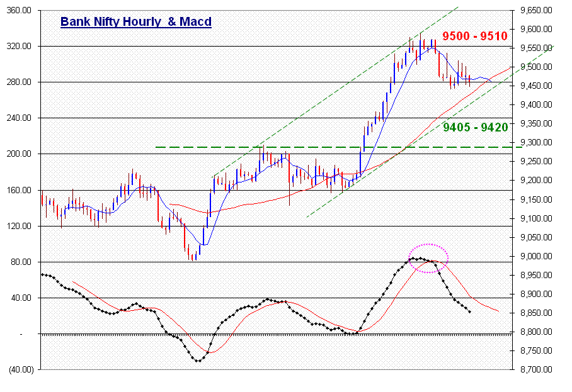This screenshot has height=392, width=572.
Task: Click the right axis value 9,650.00
Action: [536, 10]
